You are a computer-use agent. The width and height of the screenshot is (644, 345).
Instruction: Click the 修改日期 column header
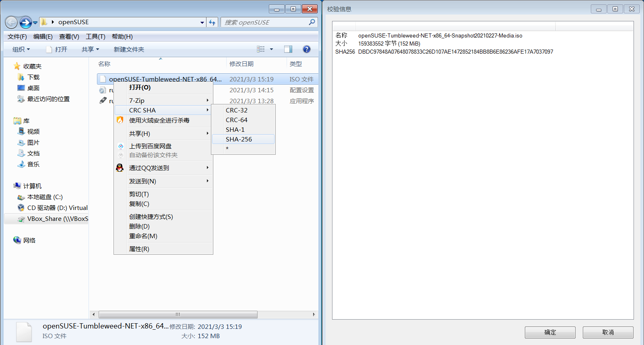(x=256, y=64)
